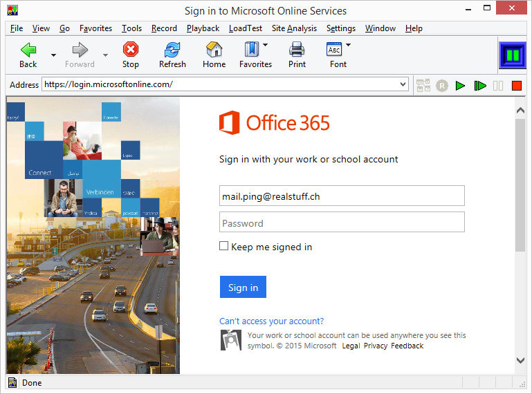Click the email field with mail.ping@realstuff.ch

(342, 196)
